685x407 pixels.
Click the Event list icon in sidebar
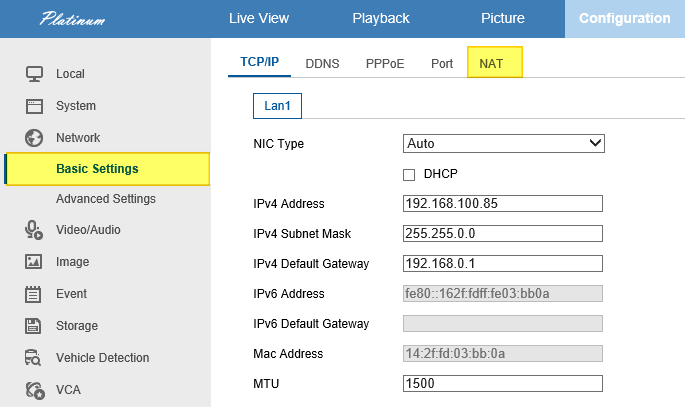[x=35, y=294]
